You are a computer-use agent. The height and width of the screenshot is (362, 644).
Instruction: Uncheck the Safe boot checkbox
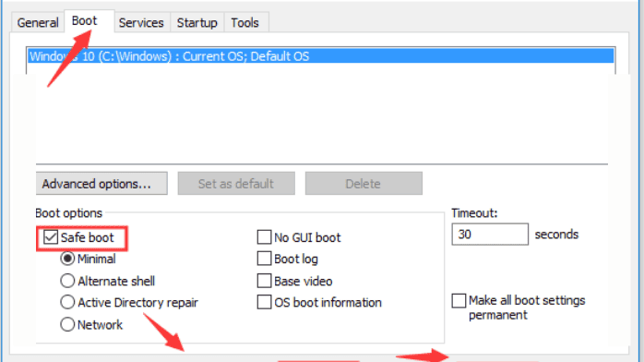click(51, 237)
